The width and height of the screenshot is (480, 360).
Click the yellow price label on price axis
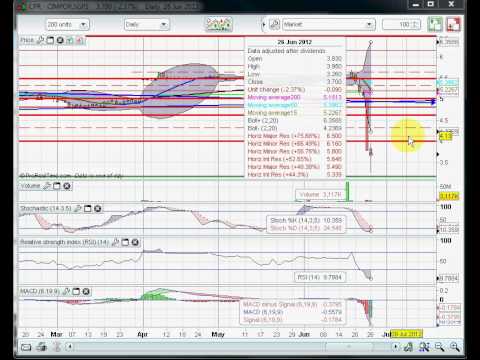click(446, 136)
